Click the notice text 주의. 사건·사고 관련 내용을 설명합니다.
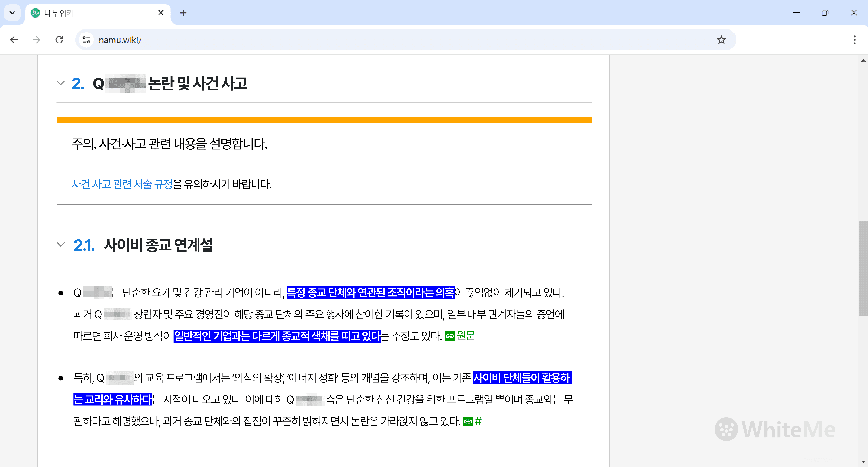Image resolution: width=868 pixels, height=467 pixels. 170,144
